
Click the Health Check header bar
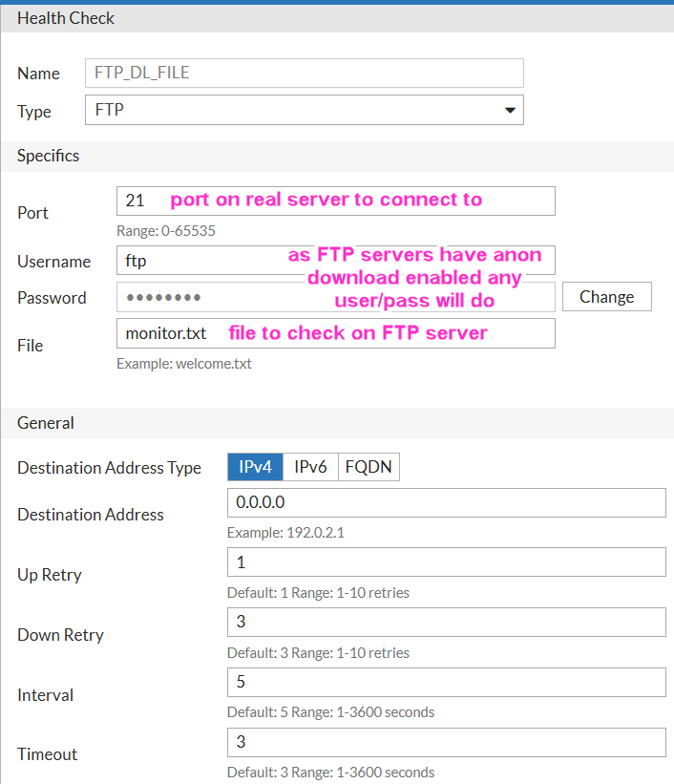[x=337, y=18]
